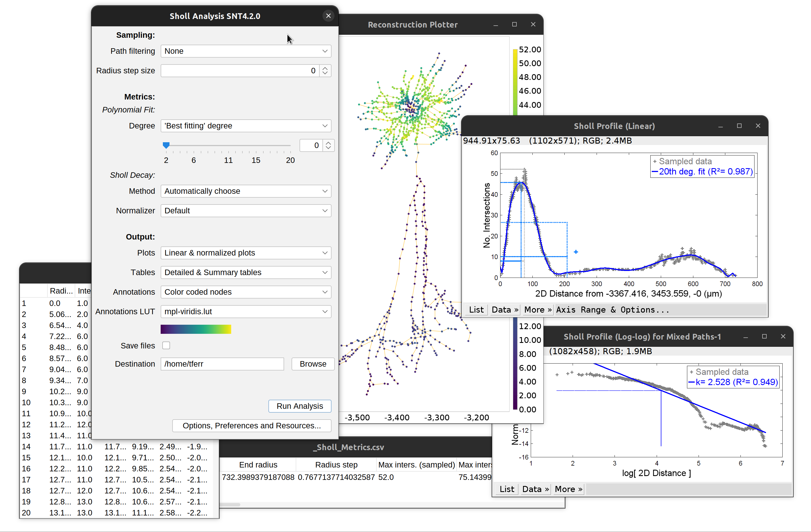
Task: Close the Reconstruction Plotter window
Action: coord(533,25)
